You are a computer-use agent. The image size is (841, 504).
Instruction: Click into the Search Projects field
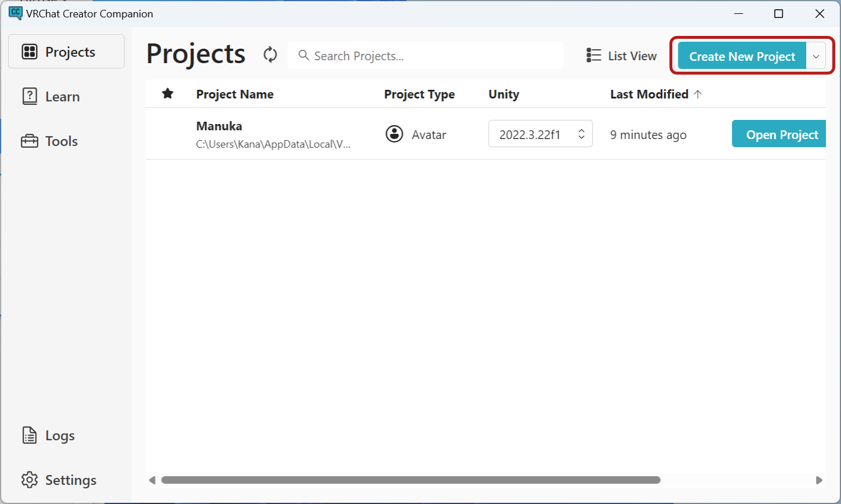(425, 55)
